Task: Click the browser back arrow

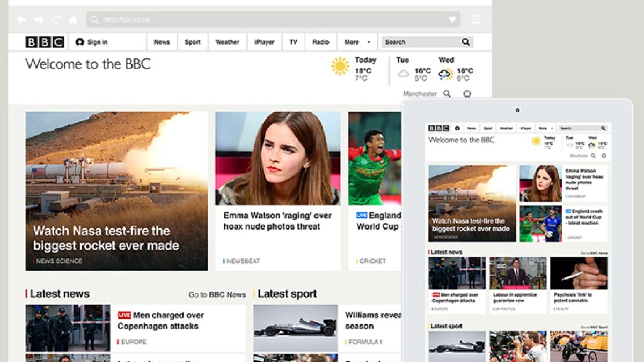Action: pyautogui.click(x=21, y=20)
